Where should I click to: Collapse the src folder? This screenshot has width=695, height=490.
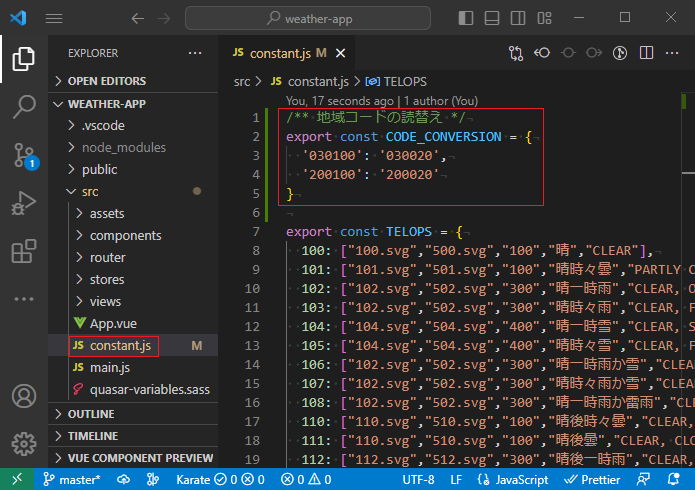click(133, 192)
